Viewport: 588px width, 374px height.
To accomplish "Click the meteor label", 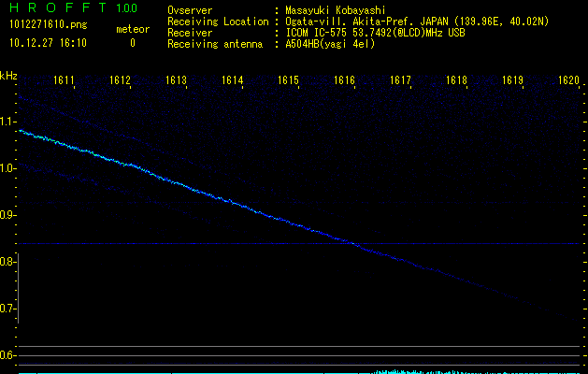I will (133, 29).
